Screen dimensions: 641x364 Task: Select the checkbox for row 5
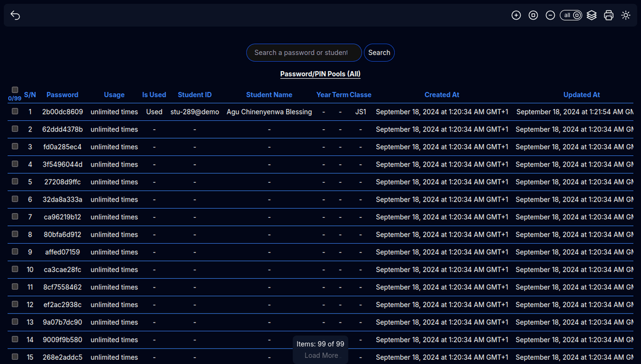[x=15, y=182]
